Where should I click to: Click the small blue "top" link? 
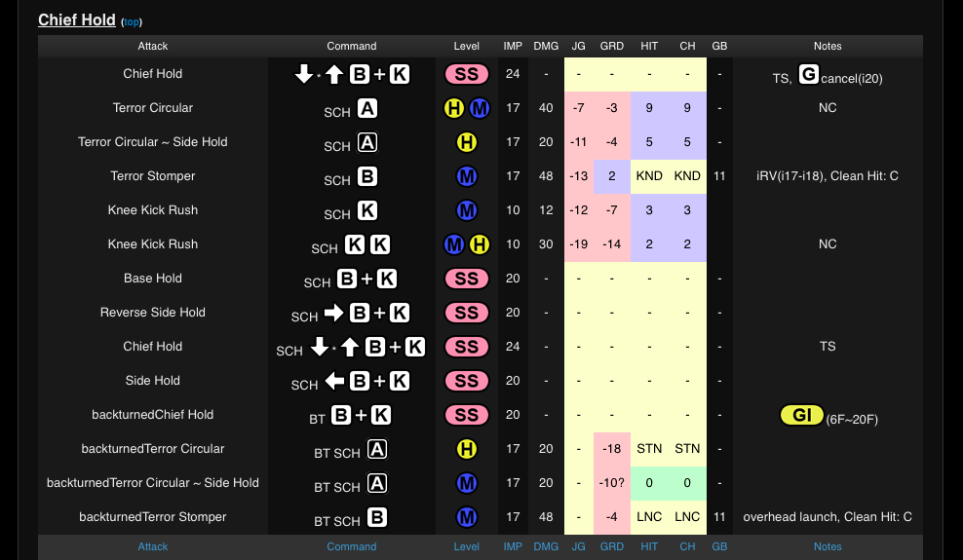(x=131, y=21)
